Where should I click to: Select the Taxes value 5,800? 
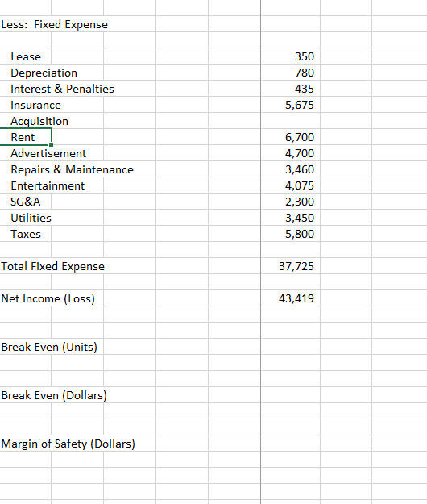click(300, 234)
